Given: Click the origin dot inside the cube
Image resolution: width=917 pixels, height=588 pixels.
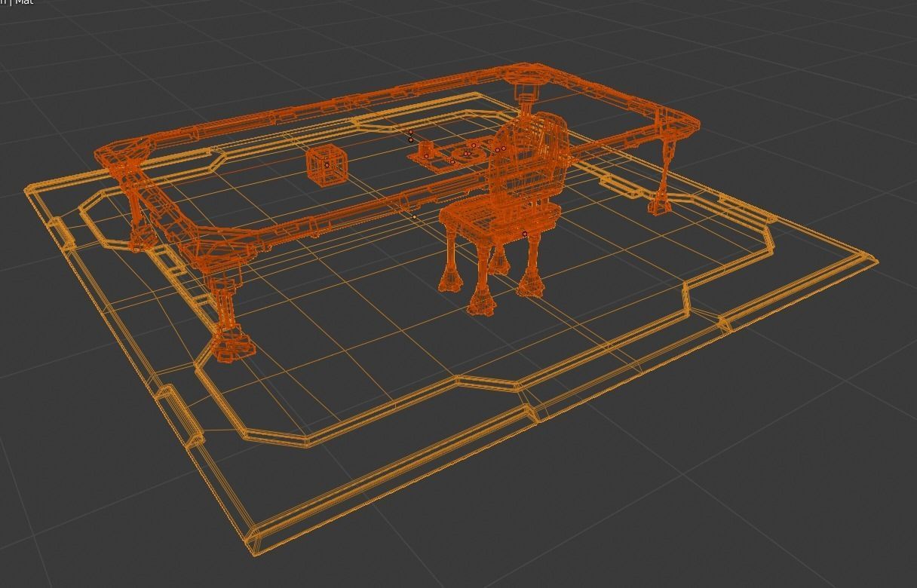Looking at the screenshot, I should 327,164.
